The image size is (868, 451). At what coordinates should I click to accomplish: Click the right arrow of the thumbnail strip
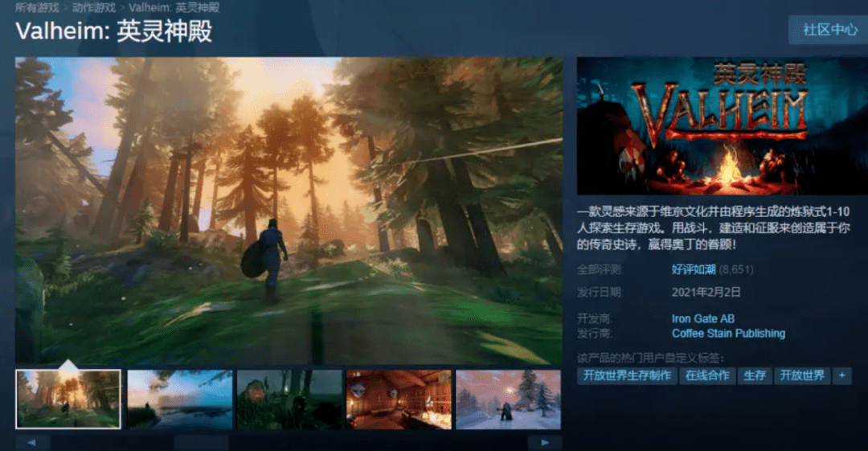(x=545, y=442)
